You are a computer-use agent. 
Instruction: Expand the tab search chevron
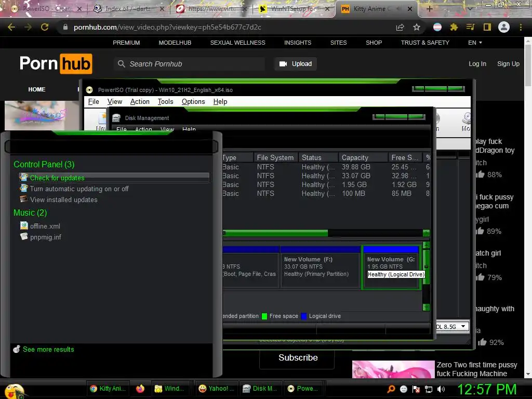pyautogui.click(x=470, y=9)
